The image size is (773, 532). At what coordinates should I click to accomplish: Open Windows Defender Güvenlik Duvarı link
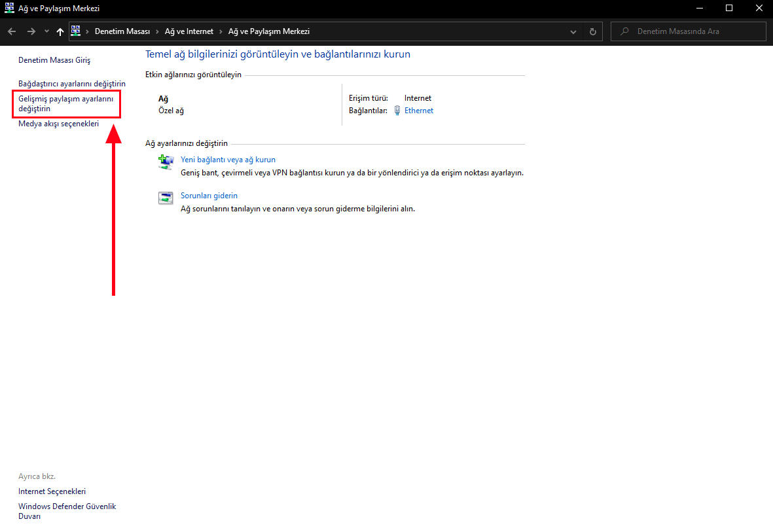coord(67,510)
